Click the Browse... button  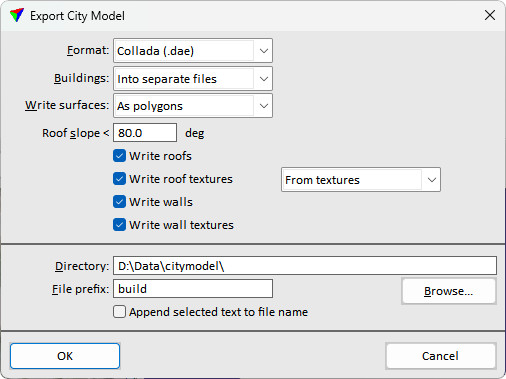point(449,291)
